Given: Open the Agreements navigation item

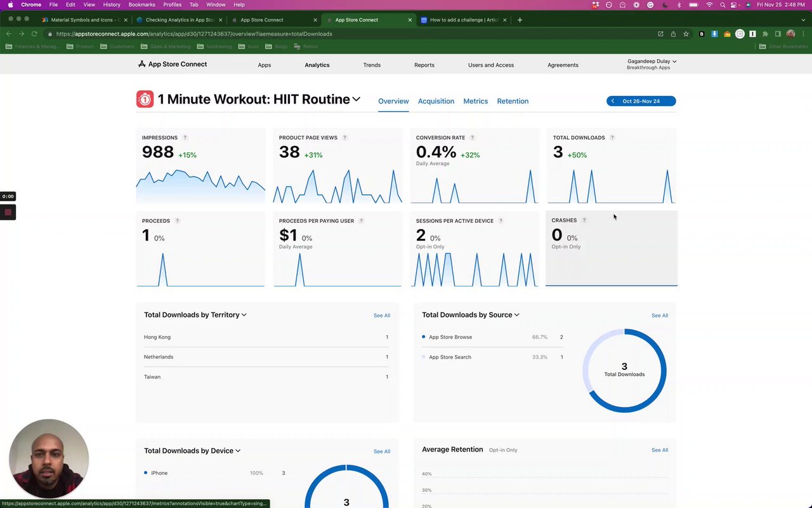Looking at the screenshot, I should 563,65.
